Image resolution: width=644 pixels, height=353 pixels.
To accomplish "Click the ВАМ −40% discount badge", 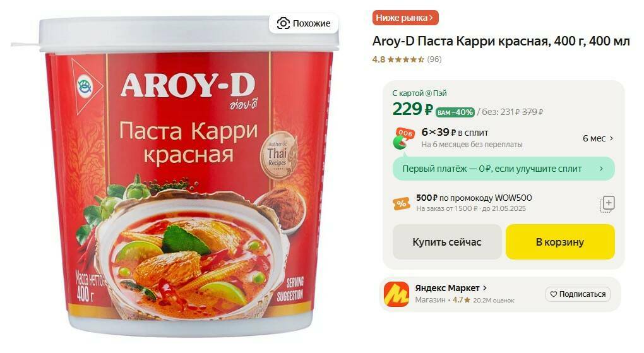I will [x=455, y=112].
